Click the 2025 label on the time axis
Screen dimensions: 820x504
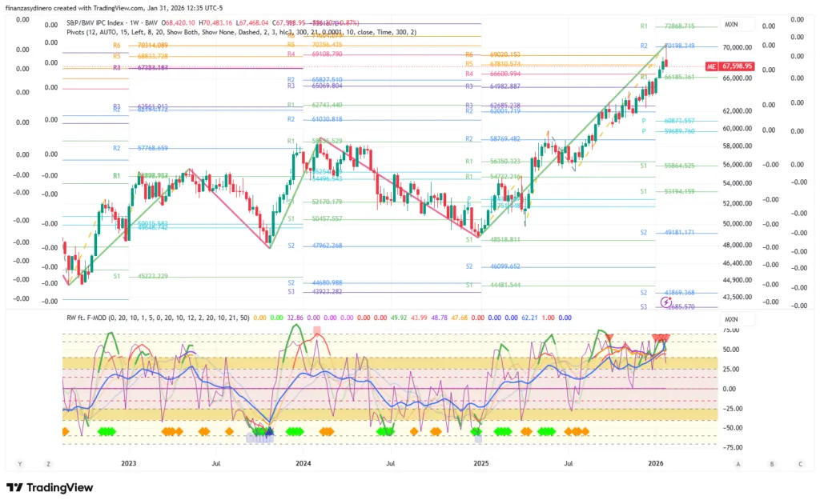pyautogui.click(x=480, y=463)
